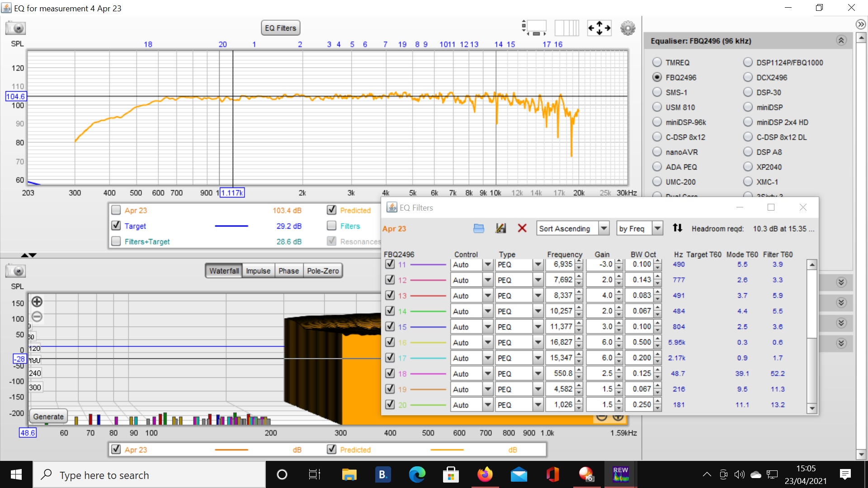The image size is (868, 488).
Task: Save filter settings icon in EQ Filters
Action: [x=500, y=229]
